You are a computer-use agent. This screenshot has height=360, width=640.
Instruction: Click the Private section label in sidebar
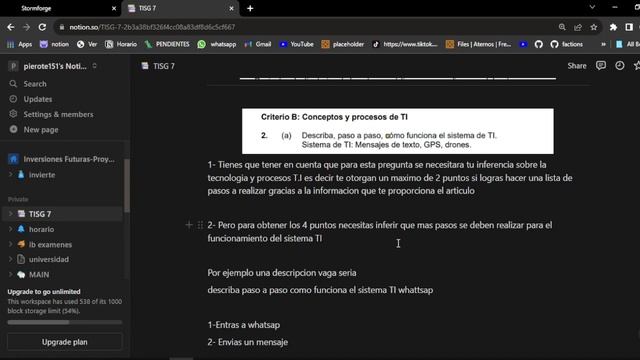click(x=18, y=200)
